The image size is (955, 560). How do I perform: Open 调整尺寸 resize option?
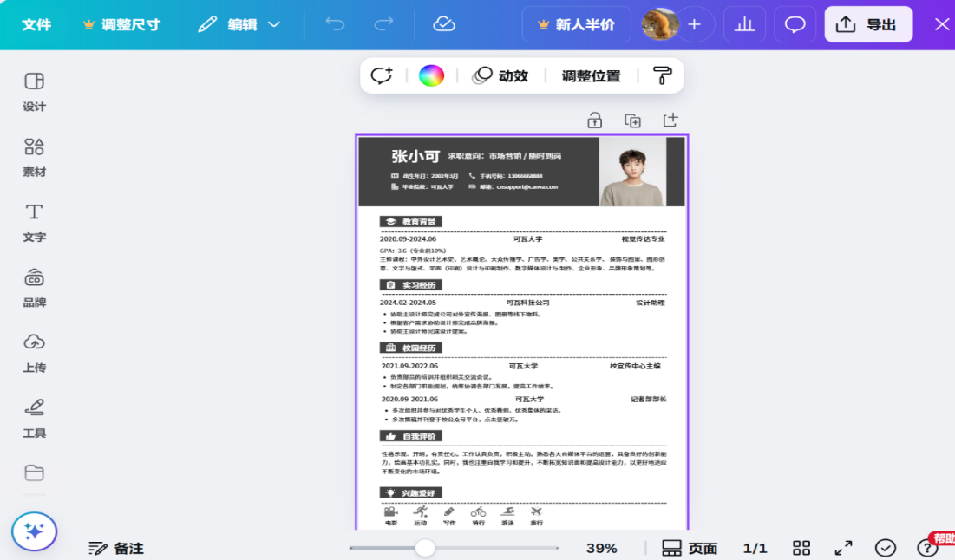click(x=121, y=25)
